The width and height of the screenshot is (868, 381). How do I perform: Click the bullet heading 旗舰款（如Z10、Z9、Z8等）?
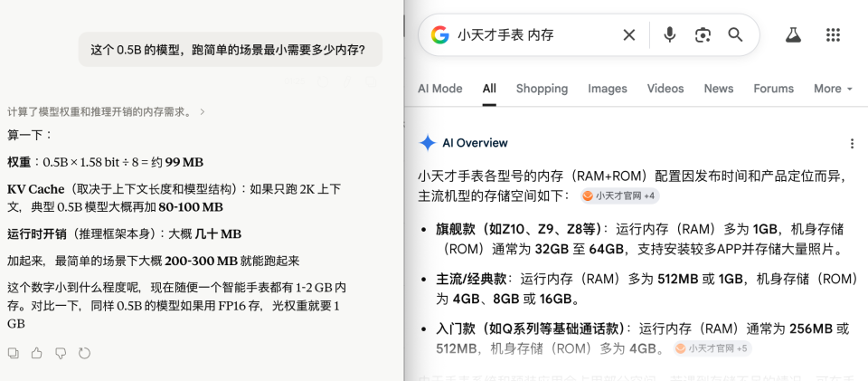coord(518,229)
